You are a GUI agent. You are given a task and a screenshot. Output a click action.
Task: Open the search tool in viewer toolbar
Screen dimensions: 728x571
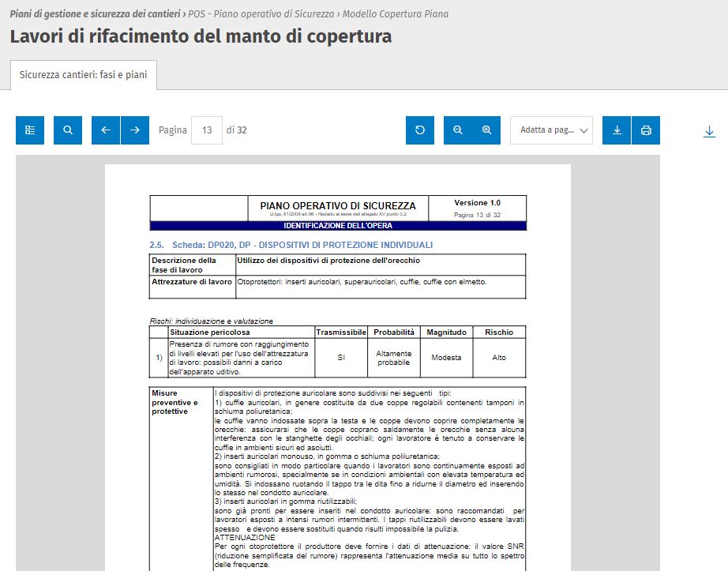click(x=68, y=130)
